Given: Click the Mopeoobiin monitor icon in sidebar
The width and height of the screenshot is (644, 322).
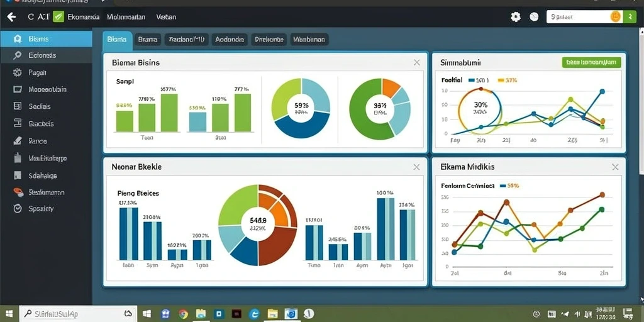Looking at the screenshot, I should [17, 89].
